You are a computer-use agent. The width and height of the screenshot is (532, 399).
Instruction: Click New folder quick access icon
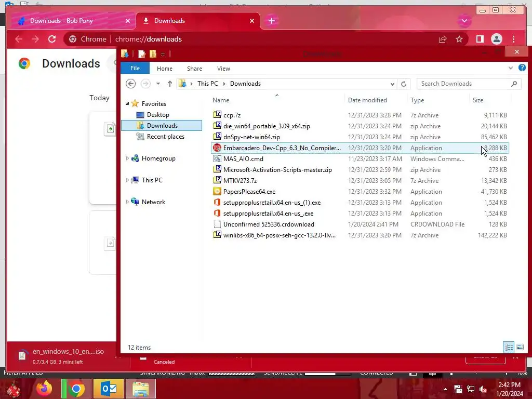[153, 54]
